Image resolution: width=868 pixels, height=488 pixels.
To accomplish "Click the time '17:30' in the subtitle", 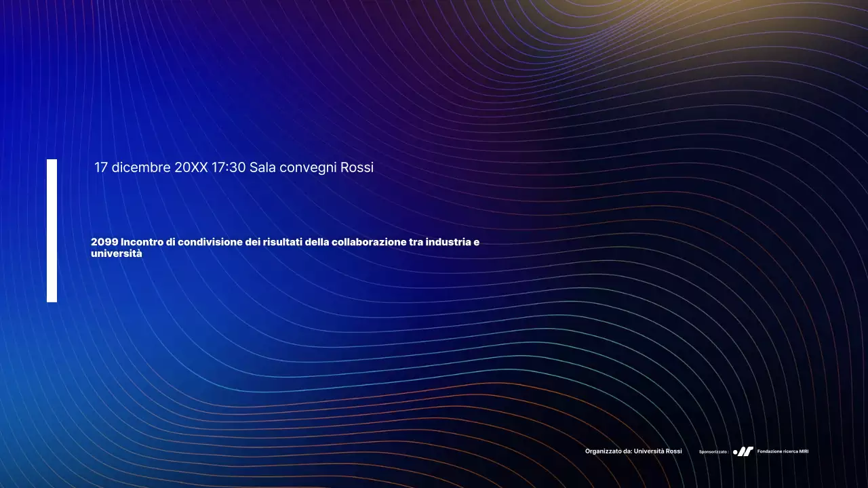I will [x=229, y=167].
